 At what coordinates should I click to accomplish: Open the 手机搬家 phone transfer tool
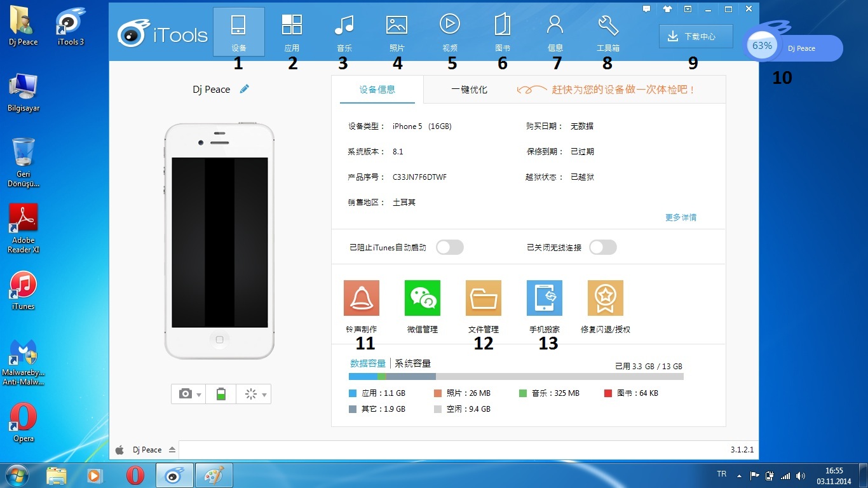coord(545,307)
